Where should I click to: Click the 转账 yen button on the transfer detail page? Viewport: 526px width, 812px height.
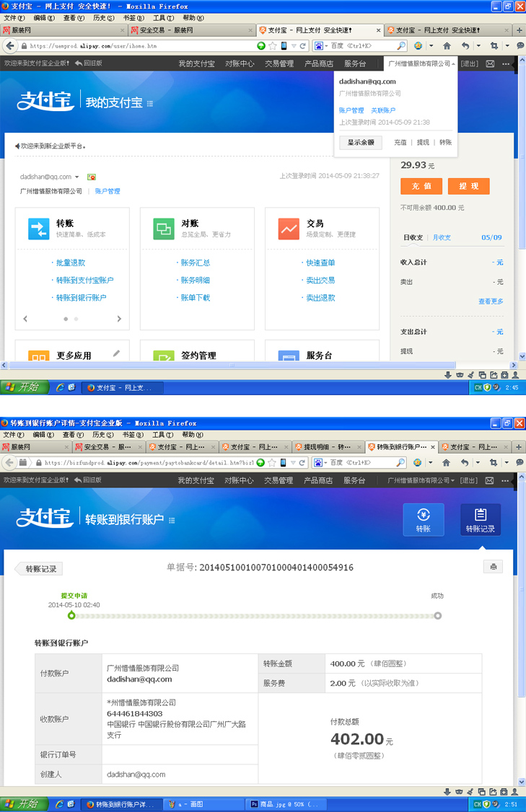pyautogui.click(x=424, y=520)
